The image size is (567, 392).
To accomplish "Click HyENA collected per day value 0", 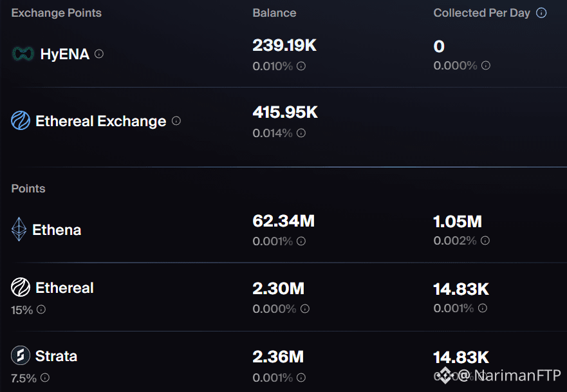I will [x=439, y=46].
